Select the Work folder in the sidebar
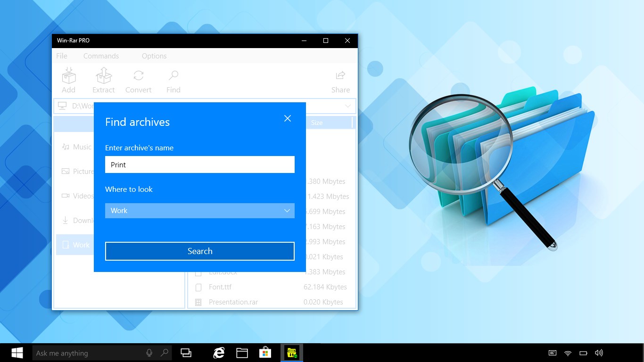This screenshot has height=362, width=644. (75, 245)
